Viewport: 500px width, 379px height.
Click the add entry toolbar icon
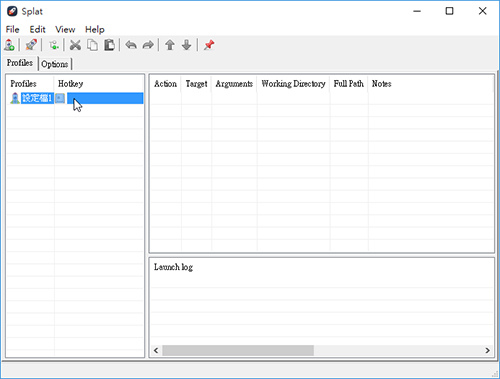54,45
